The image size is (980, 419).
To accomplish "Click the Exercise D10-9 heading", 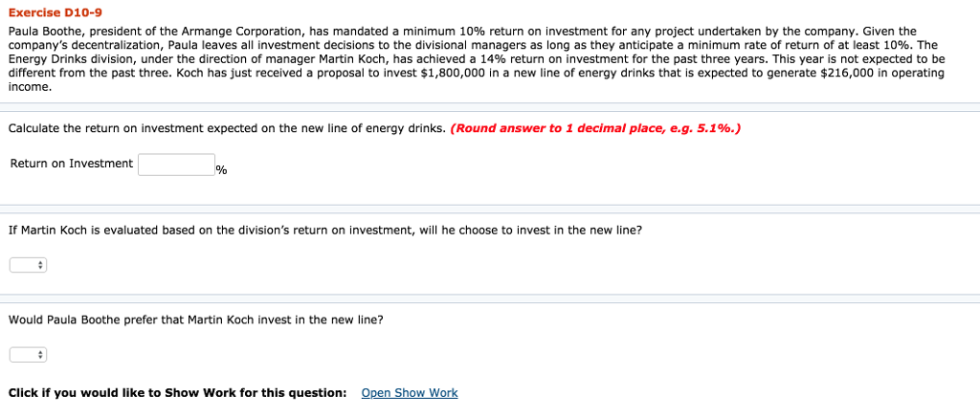I will pyautogui.click(x=55, y=12).
